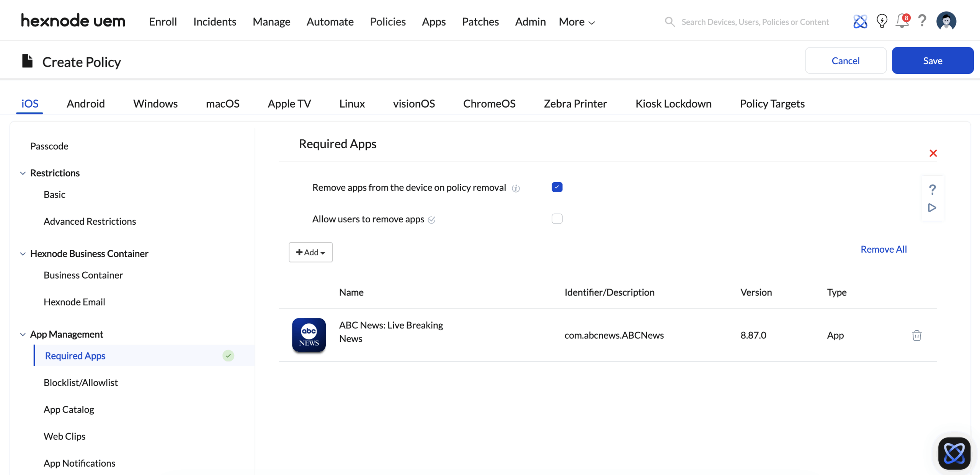Open the Add dropdown button
980x475 pixels.
coord(310,252)
